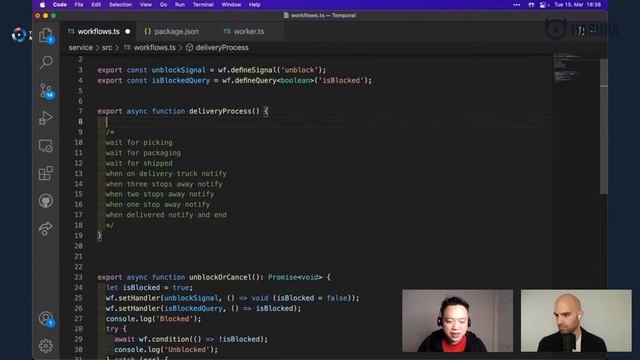The width and height of the screenshot is (640, 360).
Task: Open macOS Control Center icon
Action: pyautogui.click(x=543, y=5)
